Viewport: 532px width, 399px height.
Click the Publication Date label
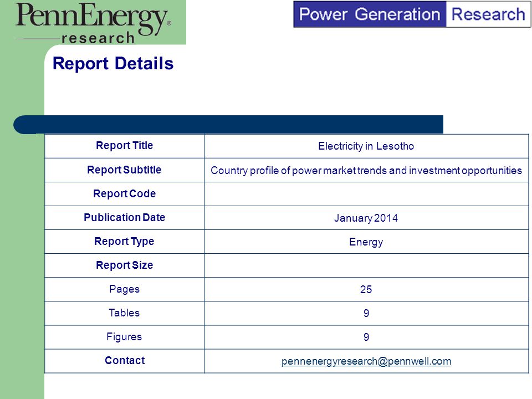[x=125, y=217]
